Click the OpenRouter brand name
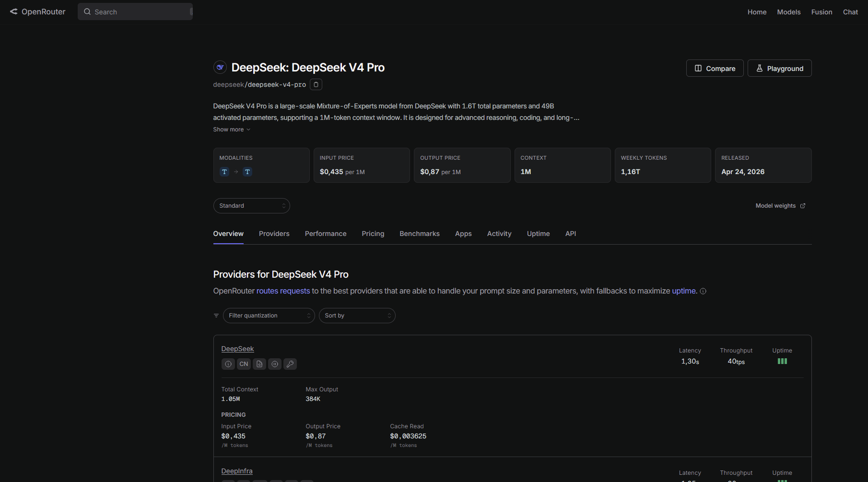Viewport: 868px width, 482px height. point(44,12)
